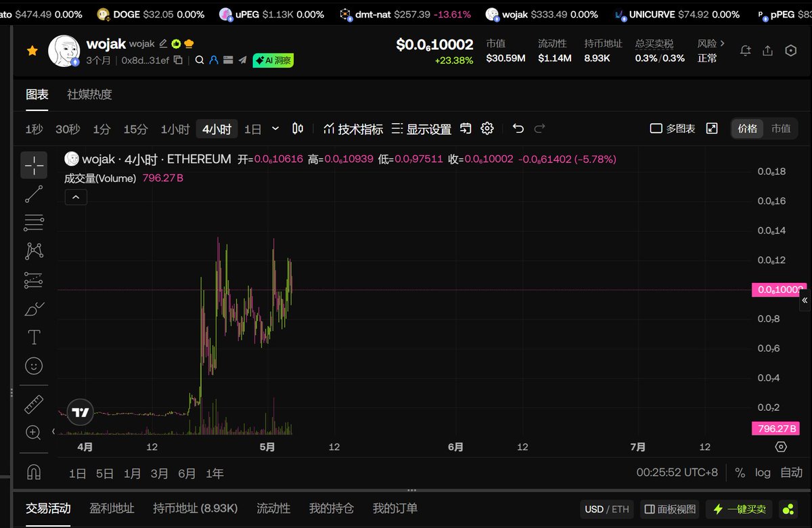The width and height of the screenshot is (812, 528).
Task: Copy the contract address 0x8d...31ef
Action: click(x=178, y=60)
